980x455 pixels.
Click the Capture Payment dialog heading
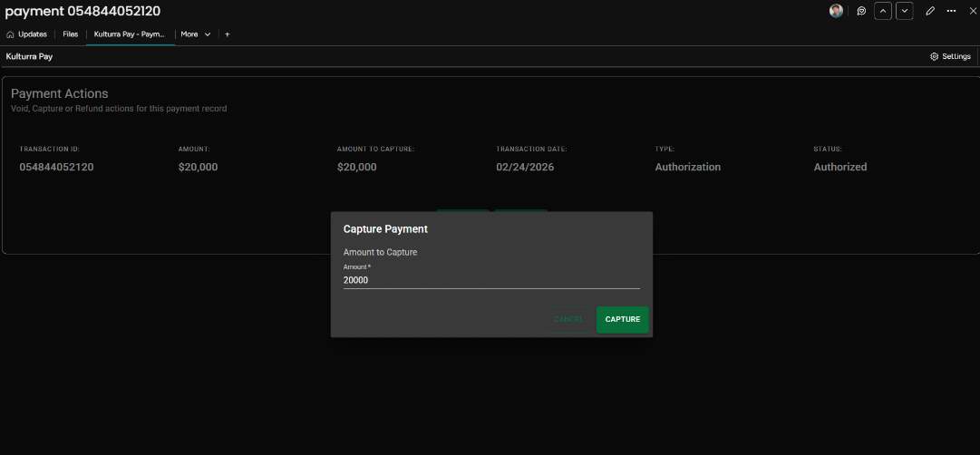pos(385,229)
